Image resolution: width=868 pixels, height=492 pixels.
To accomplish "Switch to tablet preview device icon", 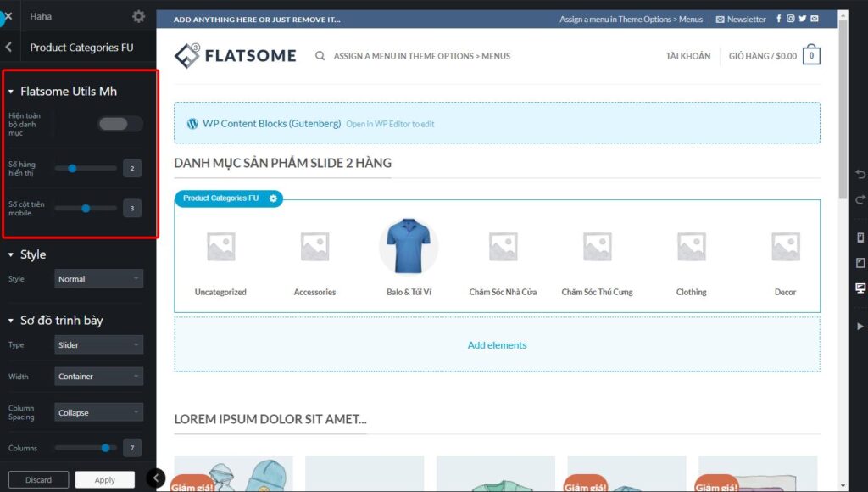I will [x=860, y=263].
